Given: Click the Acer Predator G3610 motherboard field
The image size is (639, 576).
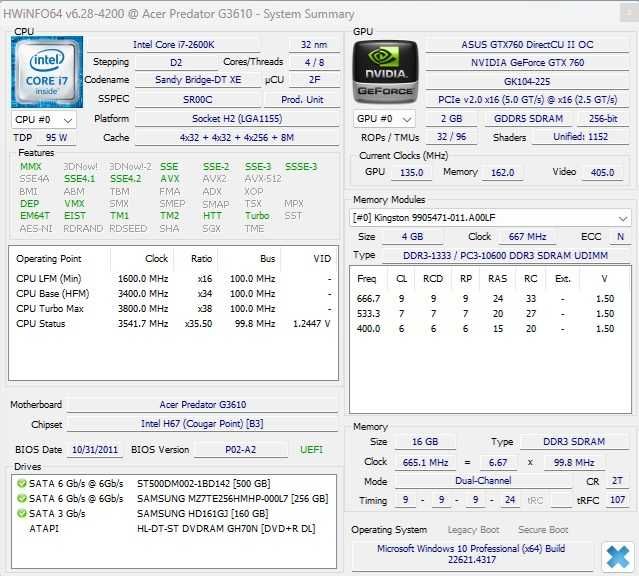Looking at the screenshot, I should point(203,405).
